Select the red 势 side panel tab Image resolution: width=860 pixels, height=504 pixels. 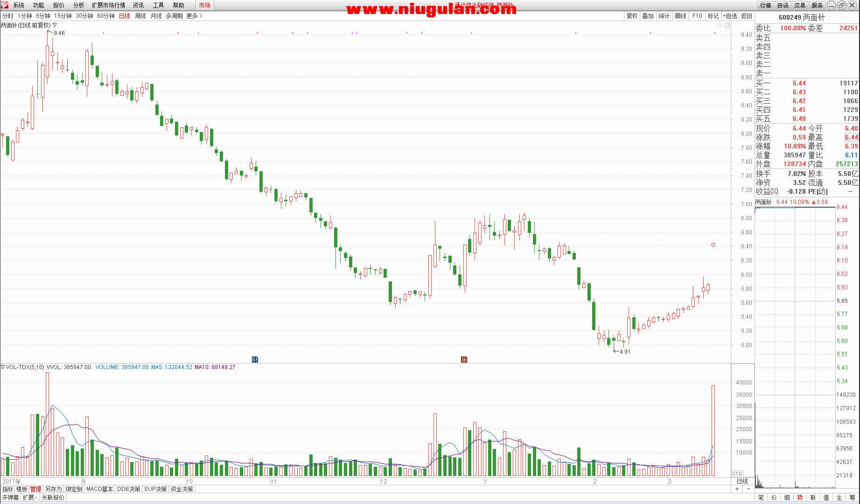pyautogui.click(x=800, y=497)
